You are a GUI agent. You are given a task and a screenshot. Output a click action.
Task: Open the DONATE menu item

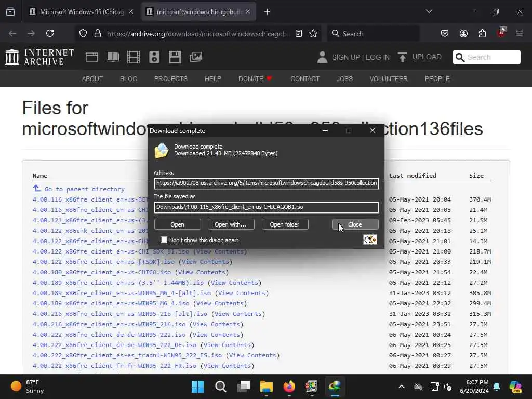pyautogui.click(x=255, y=79)
